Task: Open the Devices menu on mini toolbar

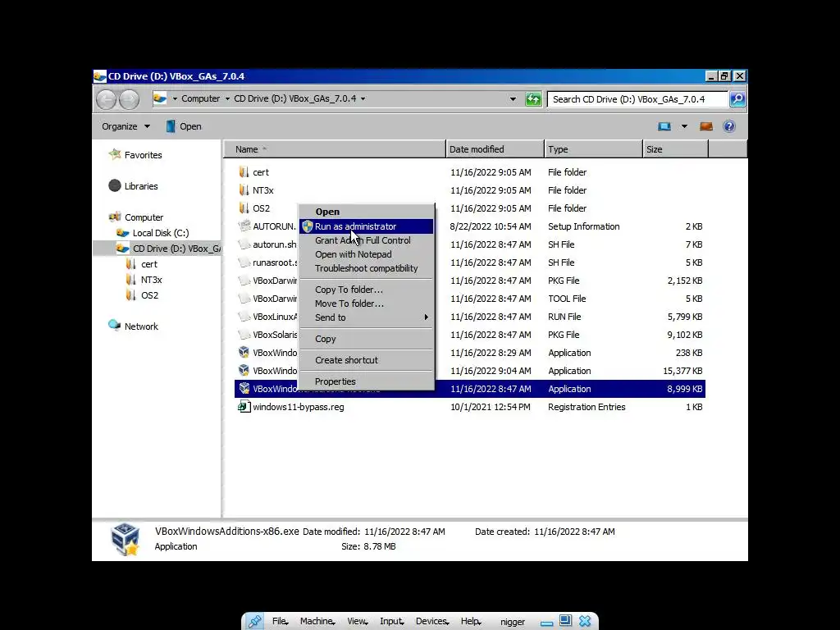Action: click(432, 622)
